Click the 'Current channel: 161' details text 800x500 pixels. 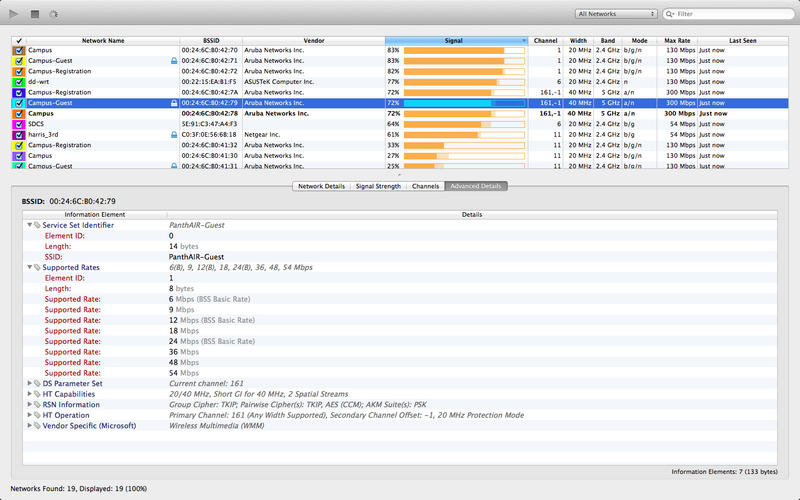[x=206, y=383]
